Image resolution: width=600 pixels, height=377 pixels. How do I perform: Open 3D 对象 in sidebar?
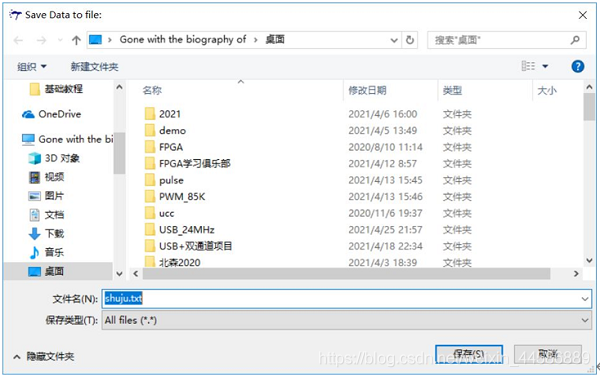coord(54,158)
